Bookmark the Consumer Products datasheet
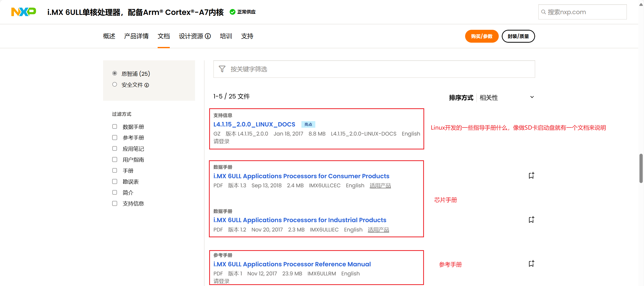 click(x=531, y=175)
